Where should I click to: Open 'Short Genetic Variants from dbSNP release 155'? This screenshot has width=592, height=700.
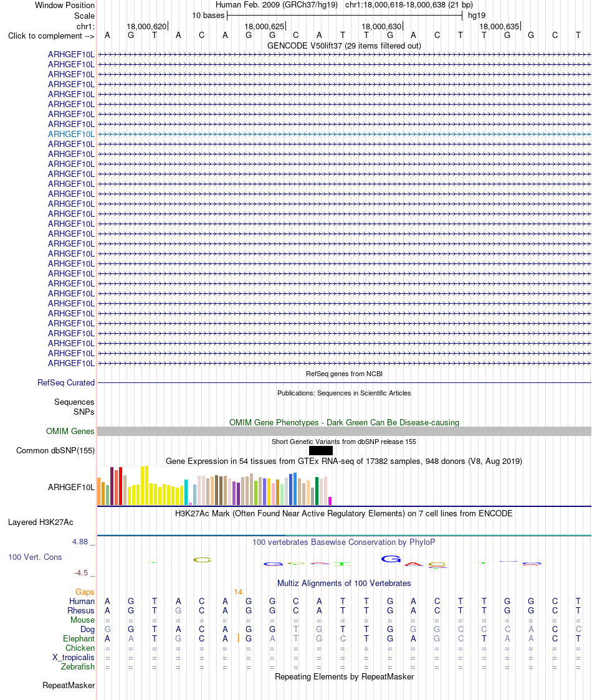coord(344,442)
